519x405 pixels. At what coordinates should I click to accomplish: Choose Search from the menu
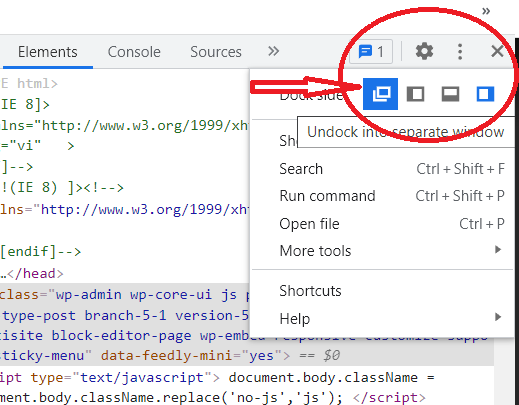coord(382,169)
